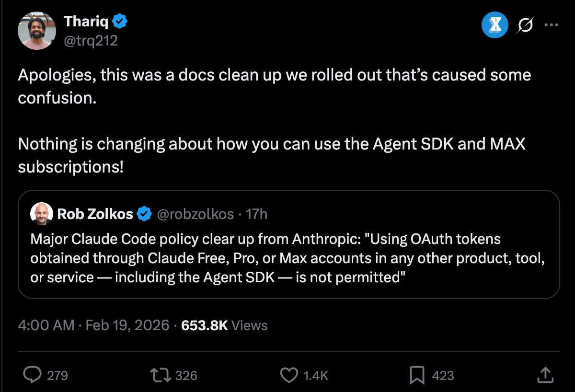This screenshot has height=392, width=575.
Task: Open the quoted post about OAuth tokens
Action: (287, 258)
